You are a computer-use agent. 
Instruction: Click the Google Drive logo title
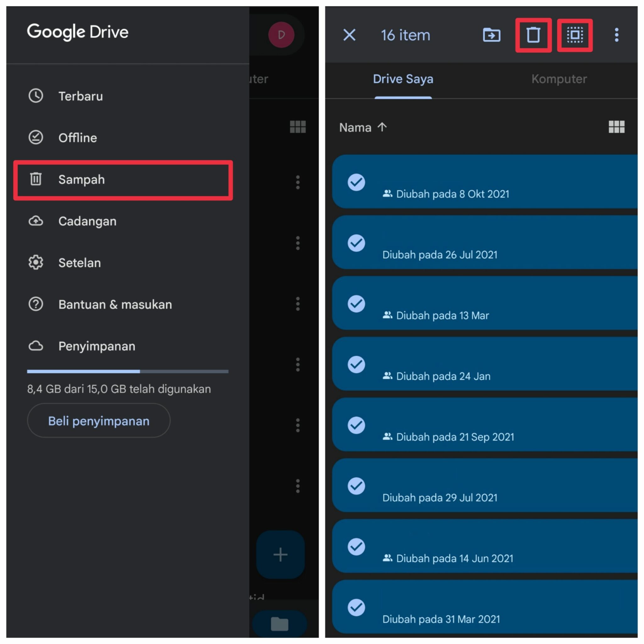(x=78, y=32)
